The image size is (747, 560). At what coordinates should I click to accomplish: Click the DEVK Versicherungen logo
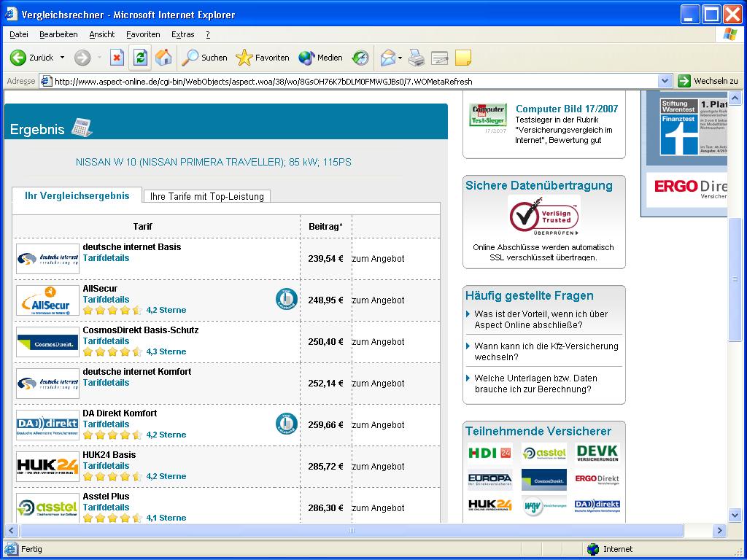pyautogui.click(x=597, y=453)
